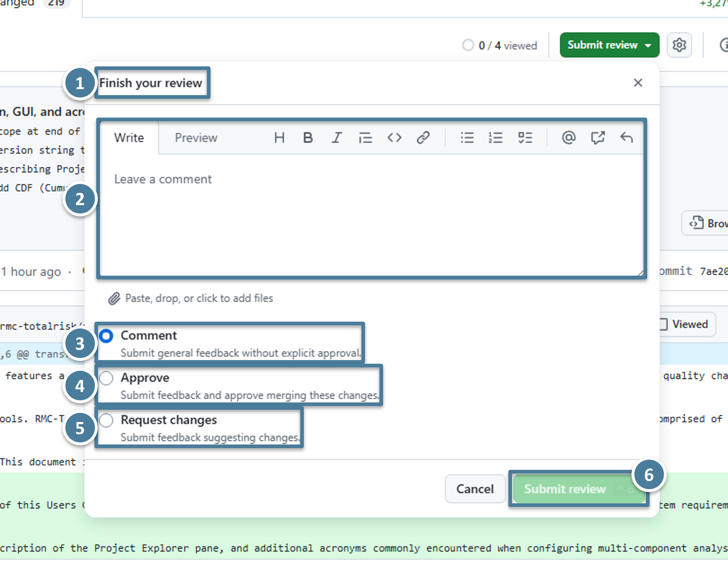Select the Request changes option
728x566 pixels.
[x=106, y=420]
